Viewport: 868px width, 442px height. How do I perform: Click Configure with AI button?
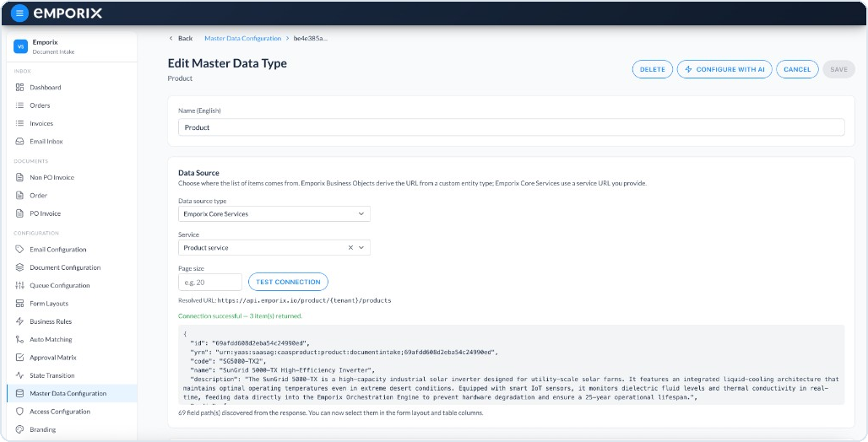coord(724,70)
